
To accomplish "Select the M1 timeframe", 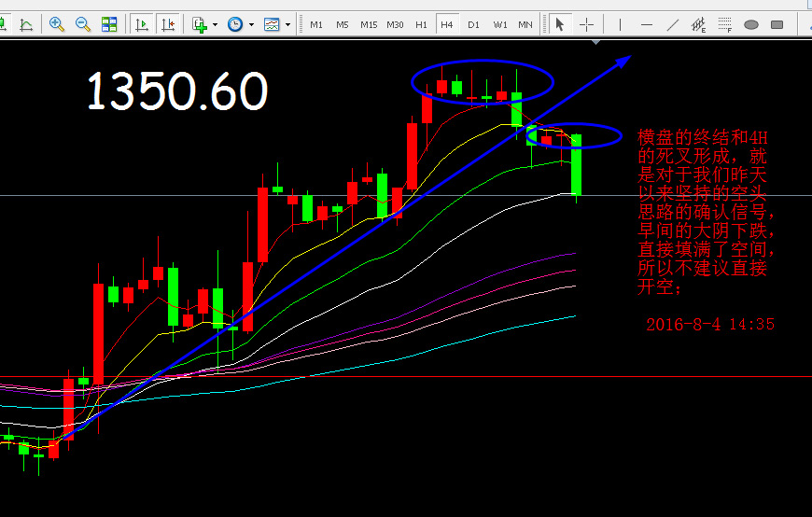I will pyautogui.click(x=315, y=24).
